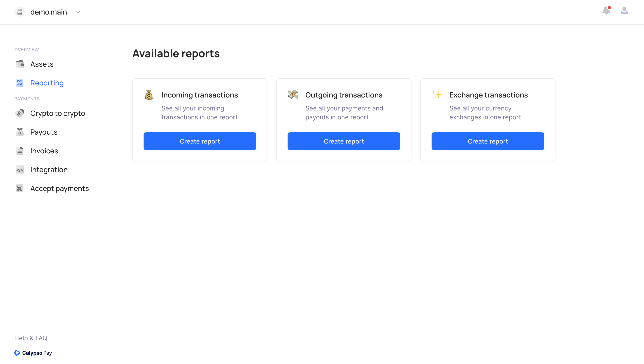Screen dimensions: 644x364
Task: Click the demo main store avatar icon
Action: click(19, 12)
